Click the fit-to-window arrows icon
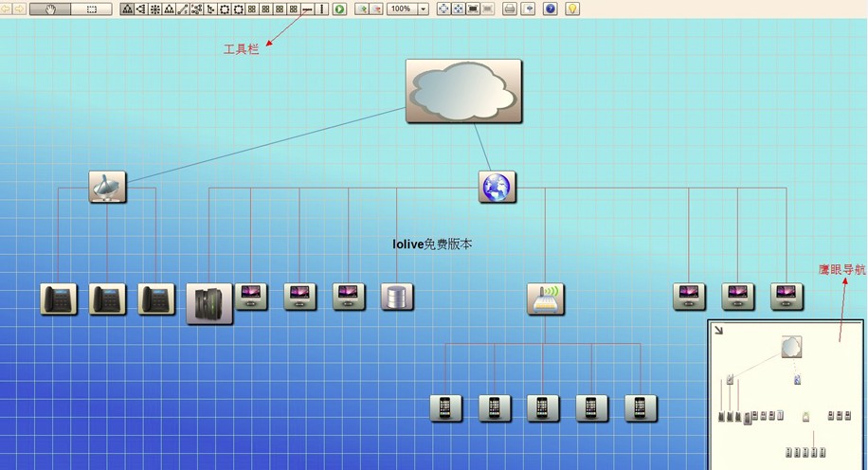This screenshot has width=868, height=470. [443, 9]
